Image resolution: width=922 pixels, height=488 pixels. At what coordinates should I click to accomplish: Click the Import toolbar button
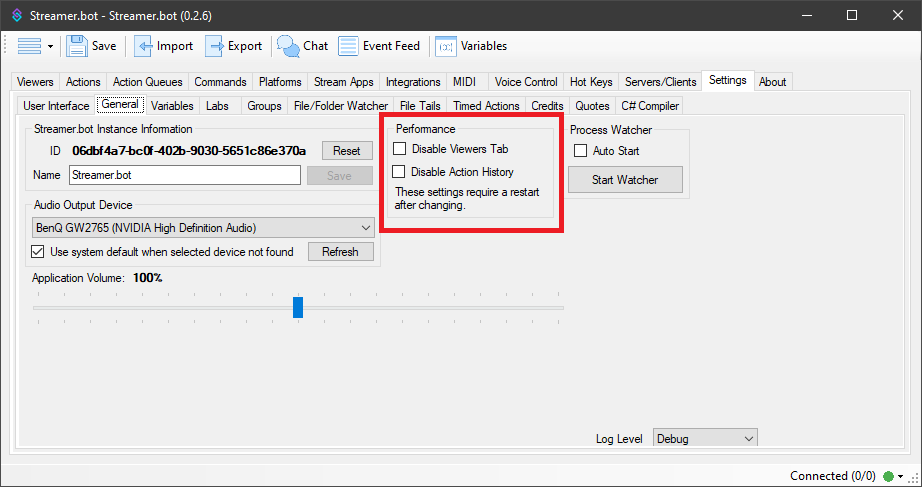click(x=163, y=46)
